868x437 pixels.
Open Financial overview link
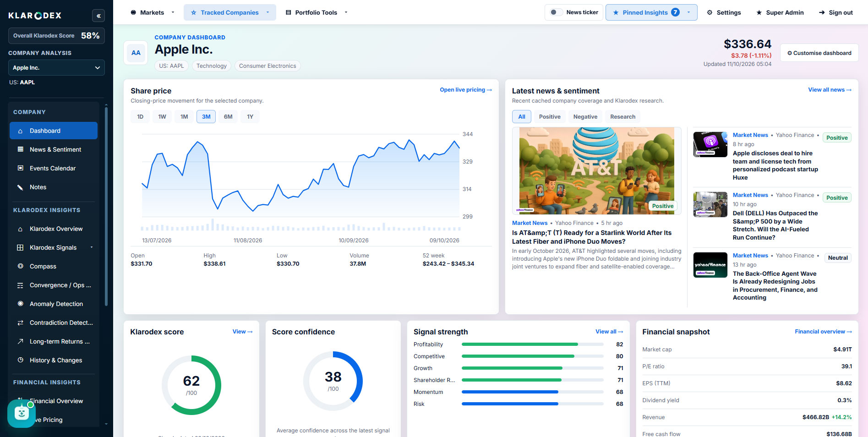823,332
